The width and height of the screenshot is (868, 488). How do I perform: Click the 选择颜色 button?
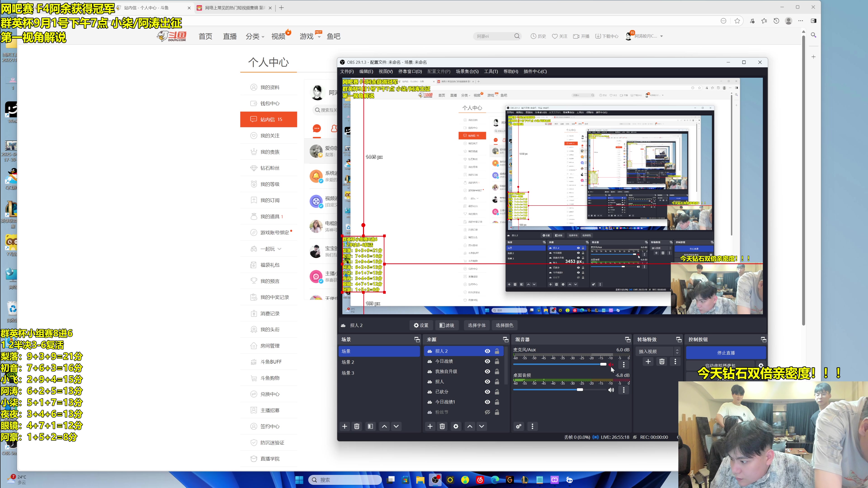[x=505, y=325]
